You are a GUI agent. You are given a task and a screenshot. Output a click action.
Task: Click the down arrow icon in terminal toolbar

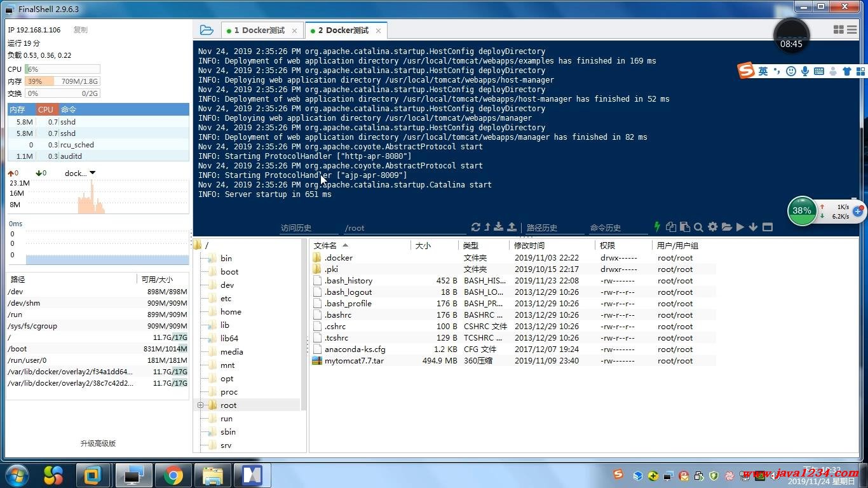click(753, 227)
